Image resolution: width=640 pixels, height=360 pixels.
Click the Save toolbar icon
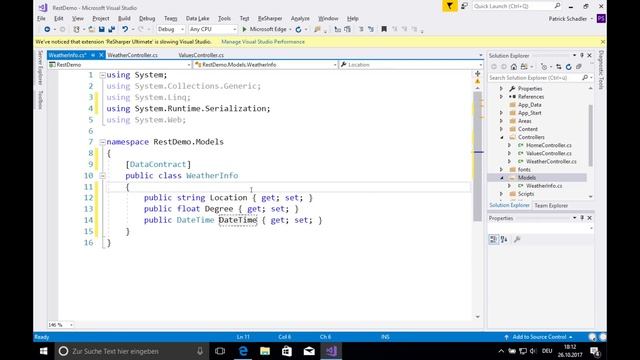[x=101, y=29]
